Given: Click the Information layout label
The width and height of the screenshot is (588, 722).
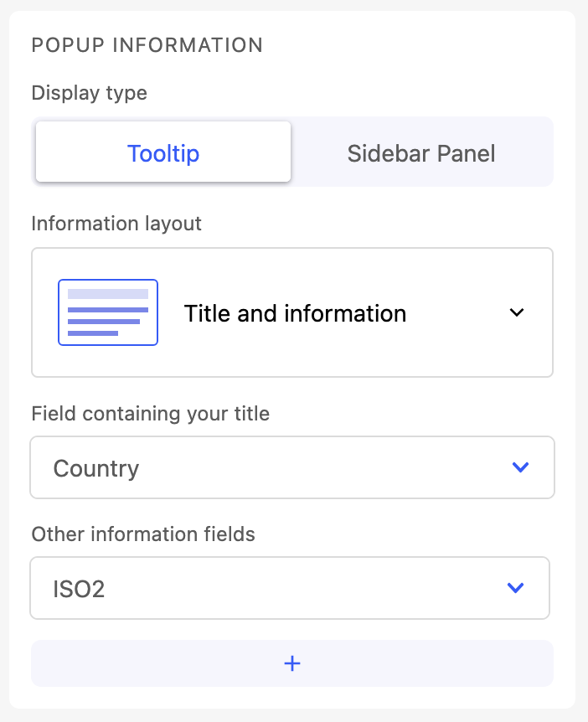Looking at the screenshot, I should [116, 224].
